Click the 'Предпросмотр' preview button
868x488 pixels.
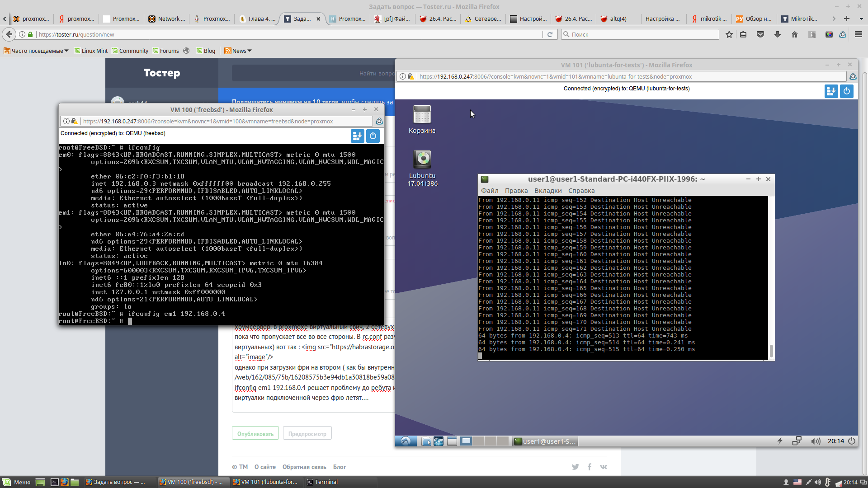pyautogui.click(x=307, y=433)
